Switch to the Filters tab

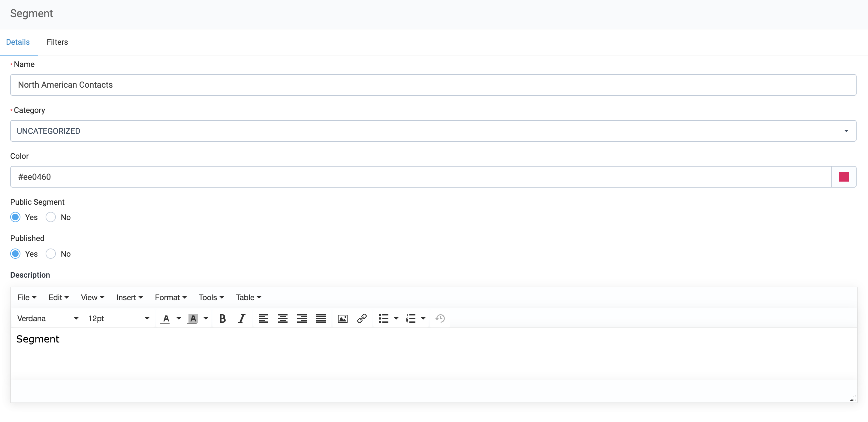click(x=57, y=42)
